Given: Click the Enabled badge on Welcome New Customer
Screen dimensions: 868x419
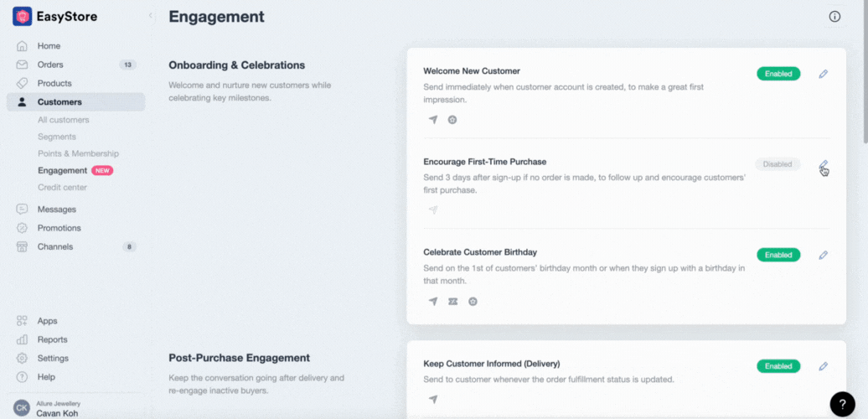Looking at the screenshot, I should (x=778, y=74).
